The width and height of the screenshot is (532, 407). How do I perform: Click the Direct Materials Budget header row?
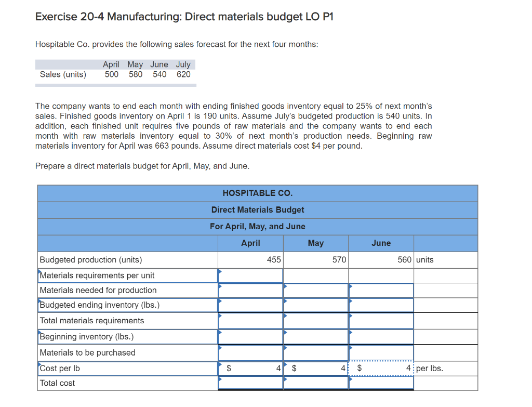click(x=257, y=210)
